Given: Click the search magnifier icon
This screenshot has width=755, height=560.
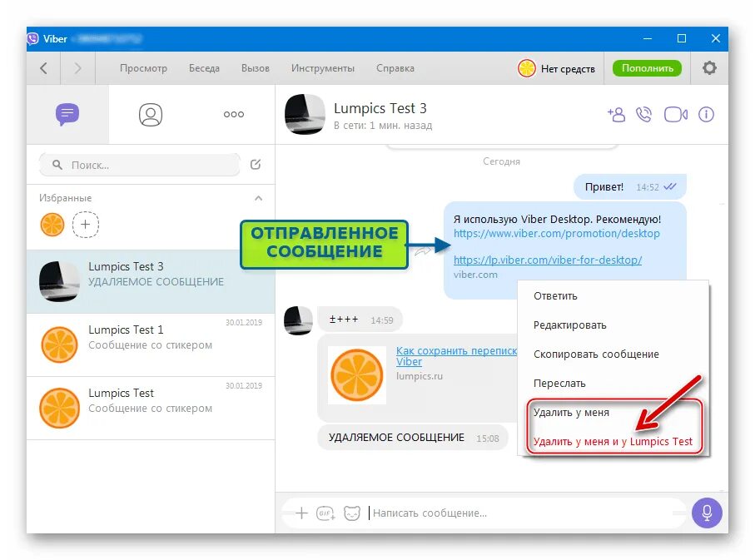Looking at the screenshot, I should (57, 165).
